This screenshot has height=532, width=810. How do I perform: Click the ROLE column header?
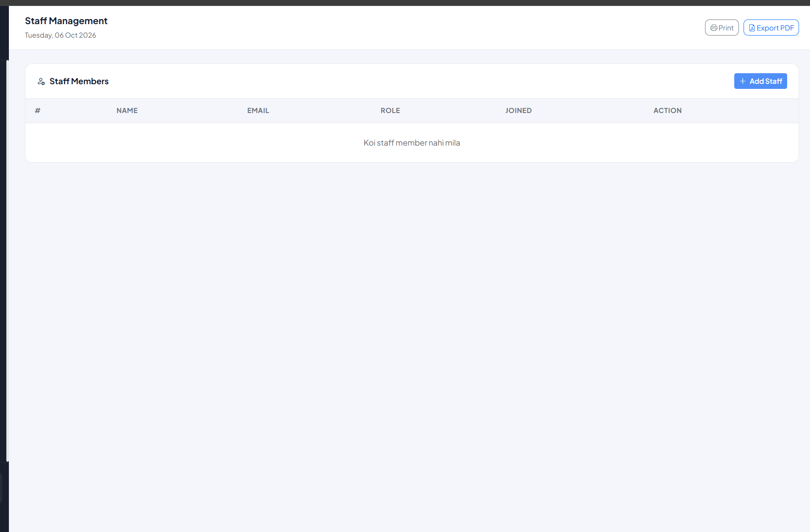tap(390, 110)
